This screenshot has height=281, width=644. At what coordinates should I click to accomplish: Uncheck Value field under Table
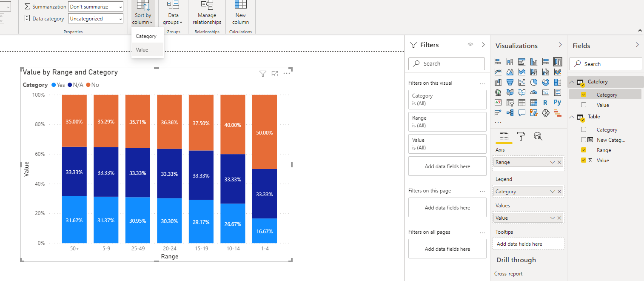click(x=583, y=160)
